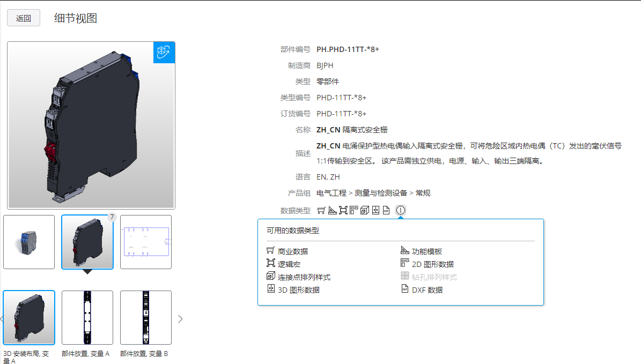Image resolution: width=641 pixels, height=364 pixels.
Task: Open the 电气工程 product group link
Action: pos(331,193)
